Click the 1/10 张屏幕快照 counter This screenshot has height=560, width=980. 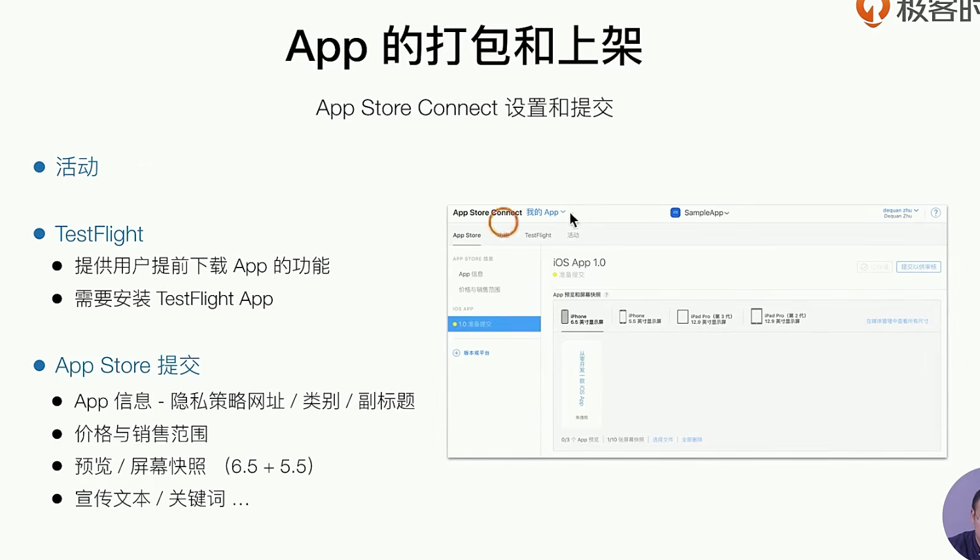(x=625, y=440)
